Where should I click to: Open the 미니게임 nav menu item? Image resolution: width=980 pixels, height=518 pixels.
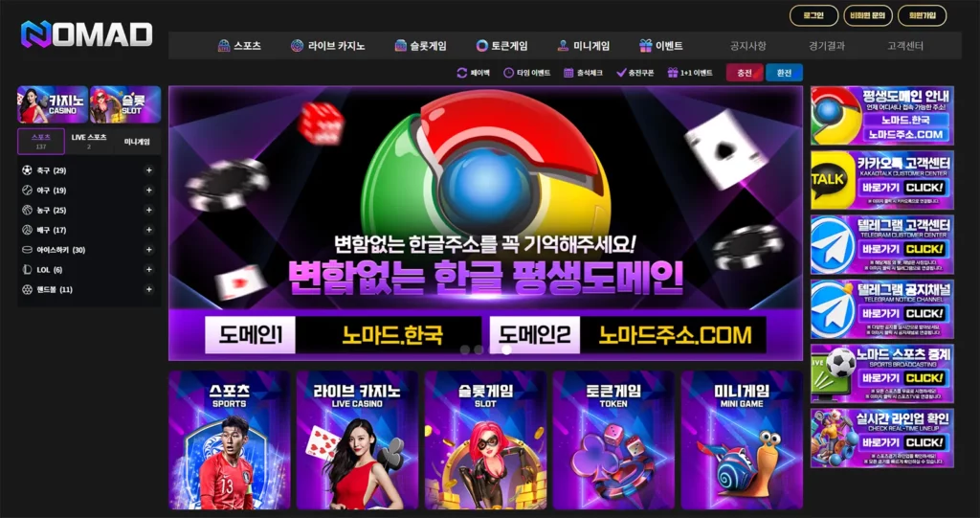[x=583, y=46]
